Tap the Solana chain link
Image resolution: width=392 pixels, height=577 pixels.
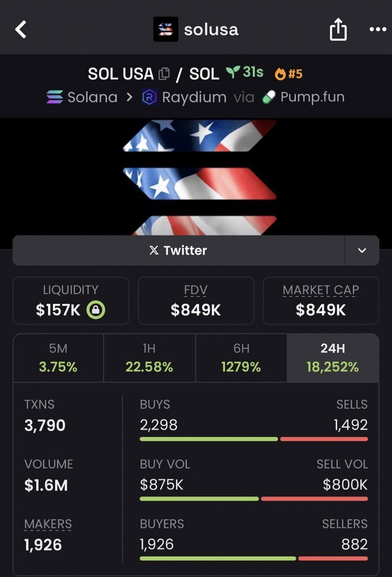[x=82, y=97]
